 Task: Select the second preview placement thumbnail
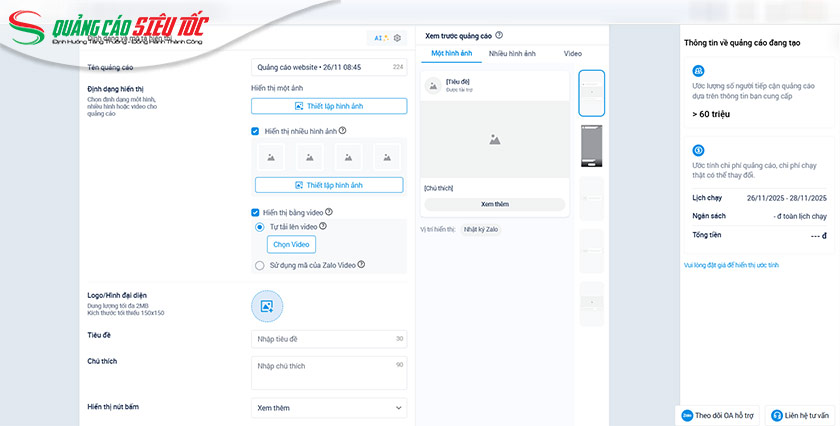pos(592,146)
